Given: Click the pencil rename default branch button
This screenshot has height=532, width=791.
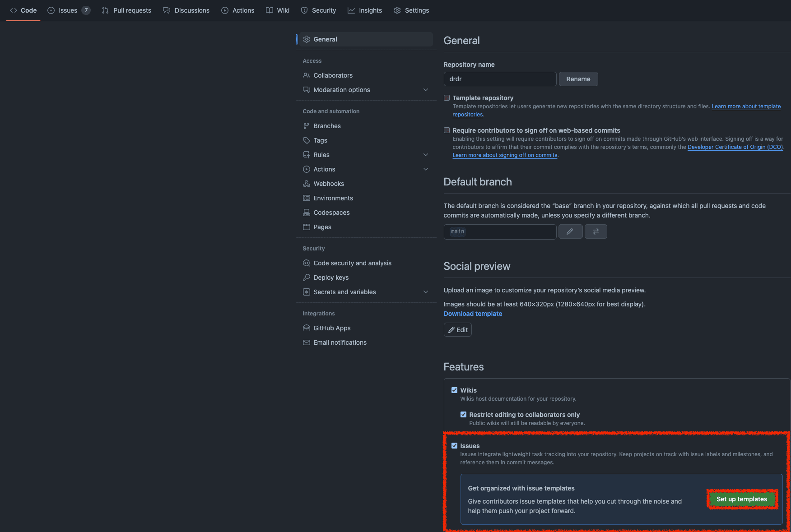Looking at the screenshot, I should 570,231.
